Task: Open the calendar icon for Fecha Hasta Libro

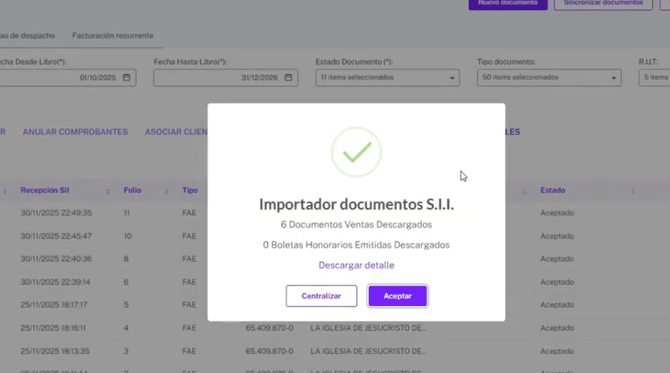Action: (288, 77)
